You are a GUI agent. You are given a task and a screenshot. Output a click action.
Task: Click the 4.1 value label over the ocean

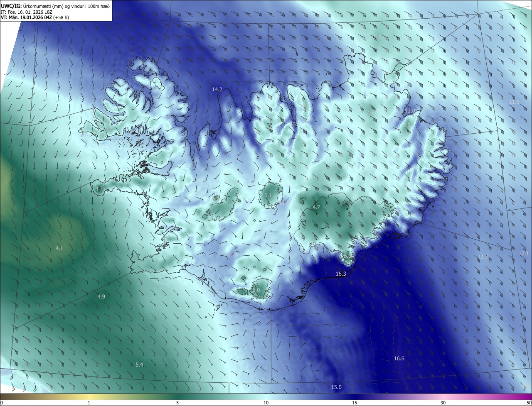pos(59,248)
